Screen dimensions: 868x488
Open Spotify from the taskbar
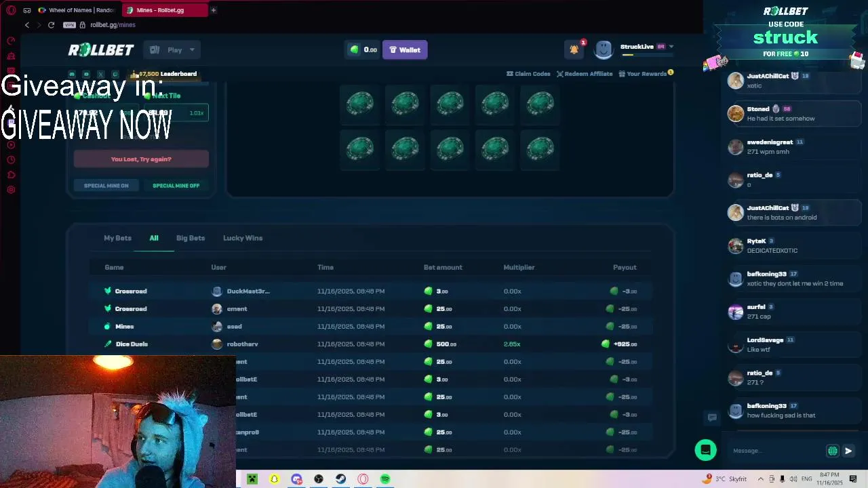pyautogui.click(x=385, y=479)
